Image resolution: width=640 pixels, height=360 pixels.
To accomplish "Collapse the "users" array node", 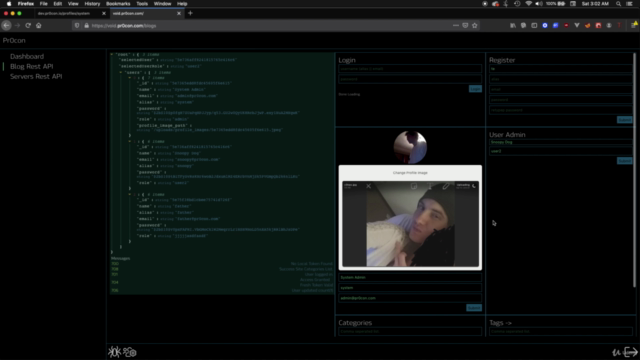I will (x=120, y=72).
